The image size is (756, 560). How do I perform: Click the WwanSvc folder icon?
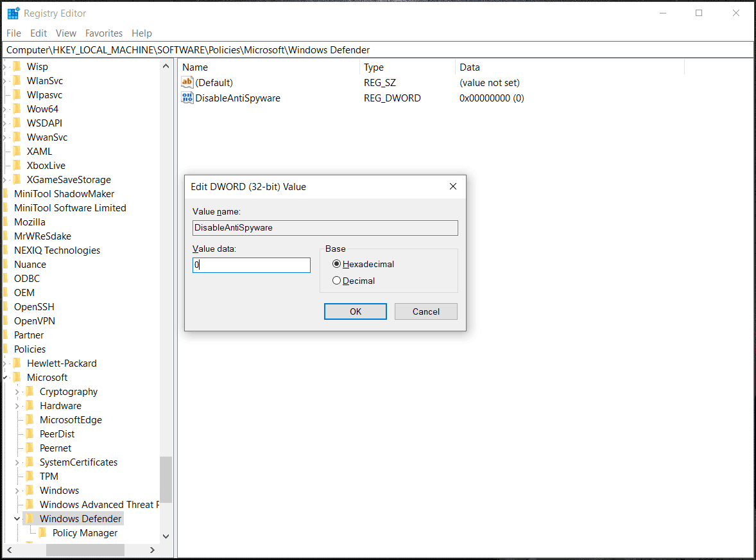click(x=17, y=137)
